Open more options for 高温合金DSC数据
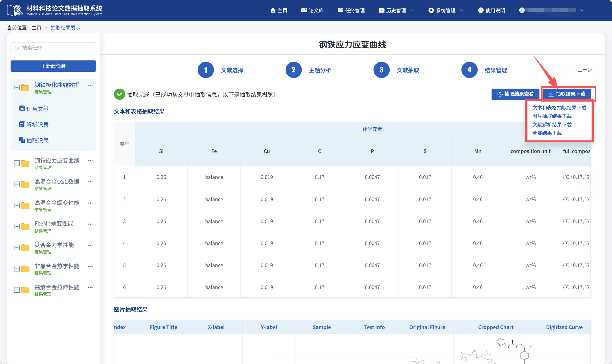This screenshot has width=612, height=364. pyautogui.click(x=90, y=182)
